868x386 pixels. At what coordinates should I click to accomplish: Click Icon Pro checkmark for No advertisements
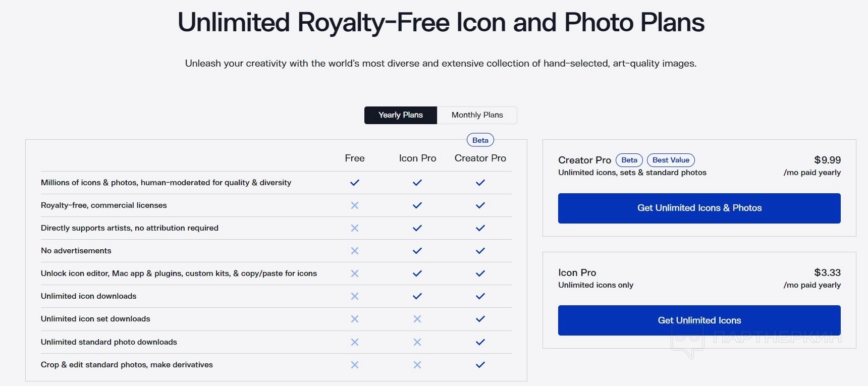point(417,251)
